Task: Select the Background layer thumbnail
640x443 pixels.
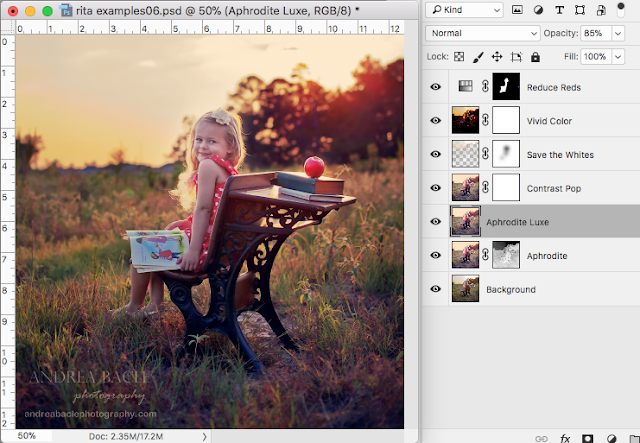Action: (465, 289)
